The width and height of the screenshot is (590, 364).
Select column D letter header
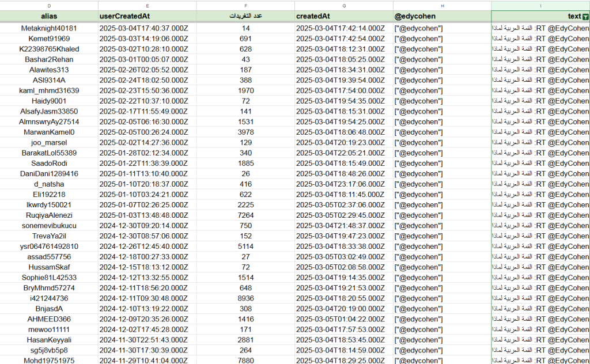pyautogui.click(x=49, y=5)
